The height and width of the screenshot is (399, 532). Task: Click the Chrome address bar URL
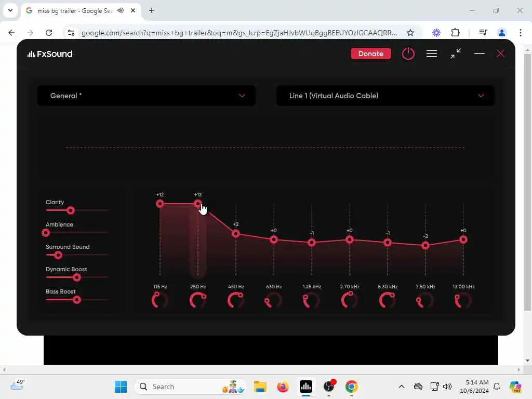click(x=239, y=33)
